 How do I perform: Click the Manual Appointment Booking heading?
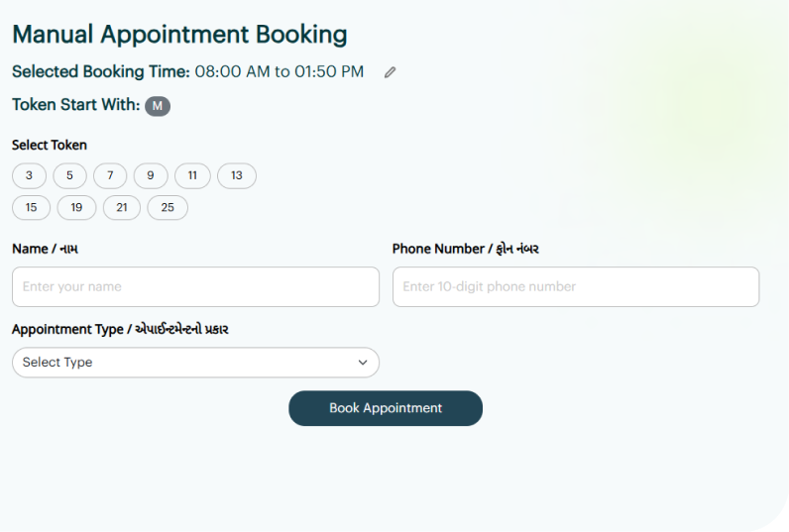179,35
